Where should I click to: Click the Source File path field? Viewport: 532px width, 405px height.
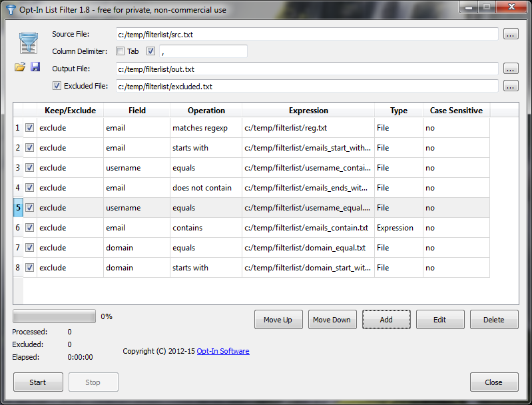coord(306,34)
